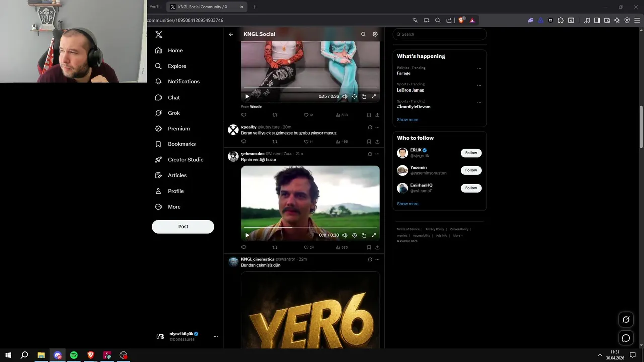Open a new browser tab

pos(254,7)
